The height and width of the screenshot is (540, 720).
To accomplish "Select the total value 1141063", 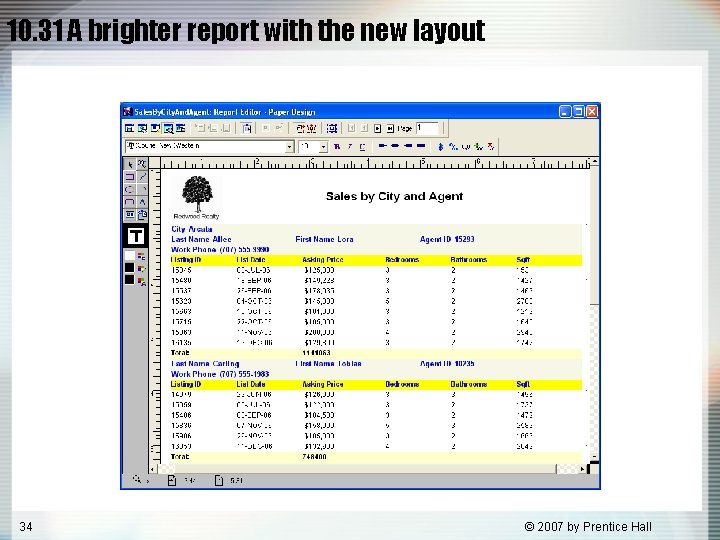I will (x=316, y=353).
